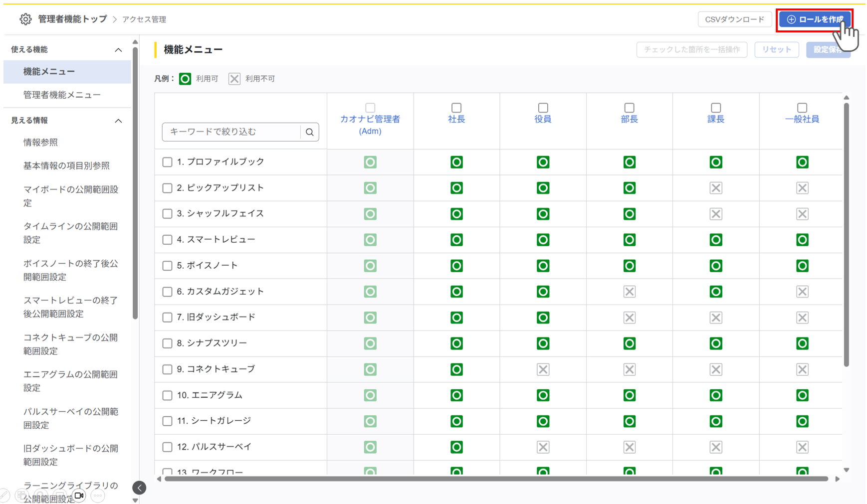Image resolution: width=867 pixels, height=504 pixels.
Task: Collapse the 使える機能 sidebar section
Action: 118,50
